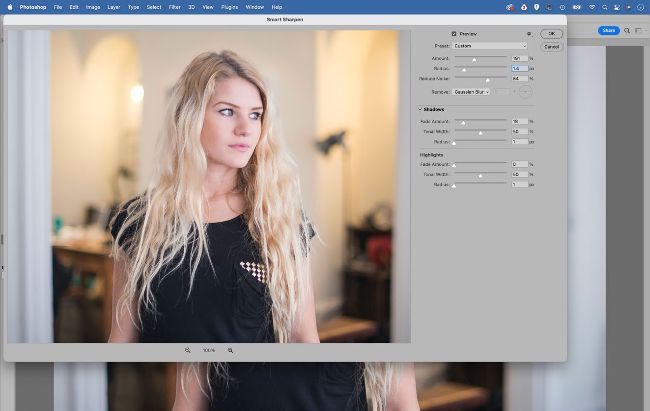Click the motion blur angle dial

[x=525, y=92]
